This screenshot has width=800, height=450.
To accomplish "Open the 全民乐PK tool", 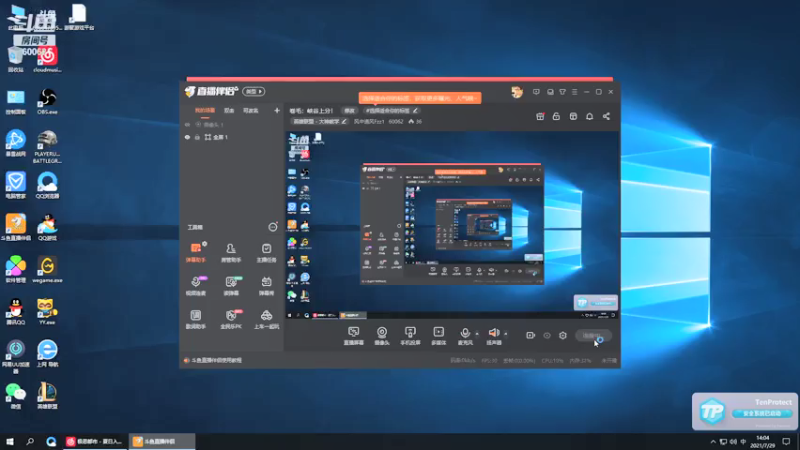I will click(x=231, y=319).
